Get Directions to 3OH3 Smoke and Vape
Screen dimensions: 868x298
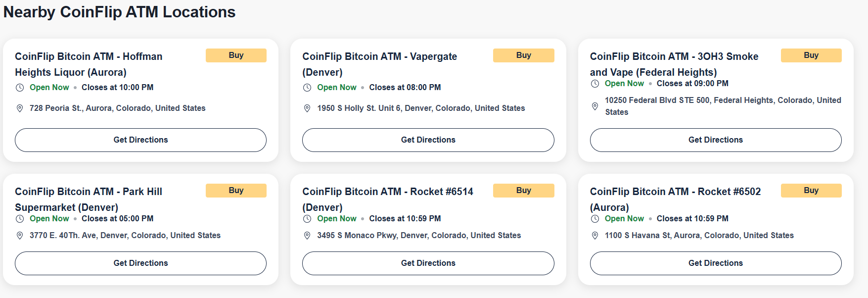pos(715,140)
